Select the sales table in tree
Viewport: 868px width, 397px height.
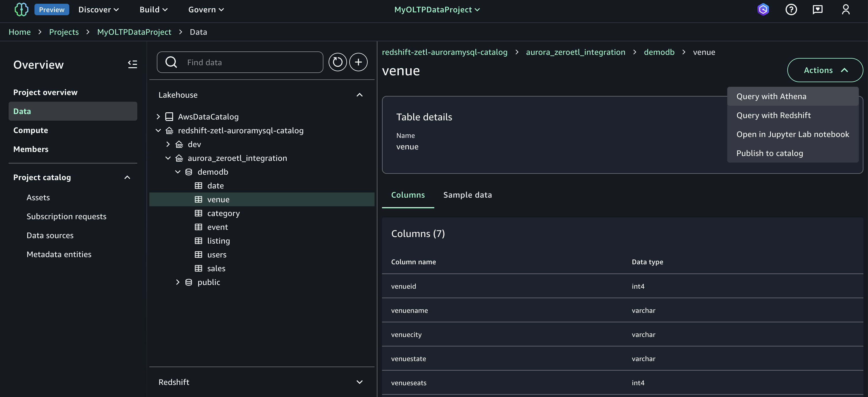coord(216,268)
